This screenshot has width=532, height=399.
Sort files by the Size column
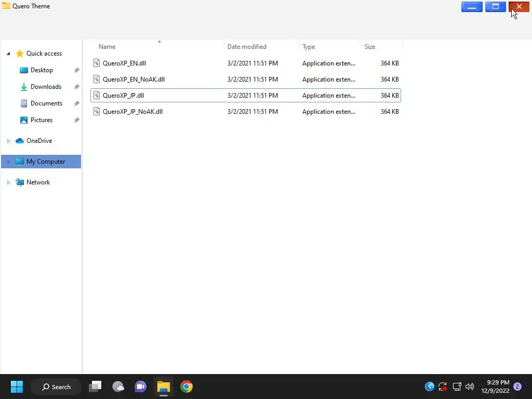pos(370,47)
